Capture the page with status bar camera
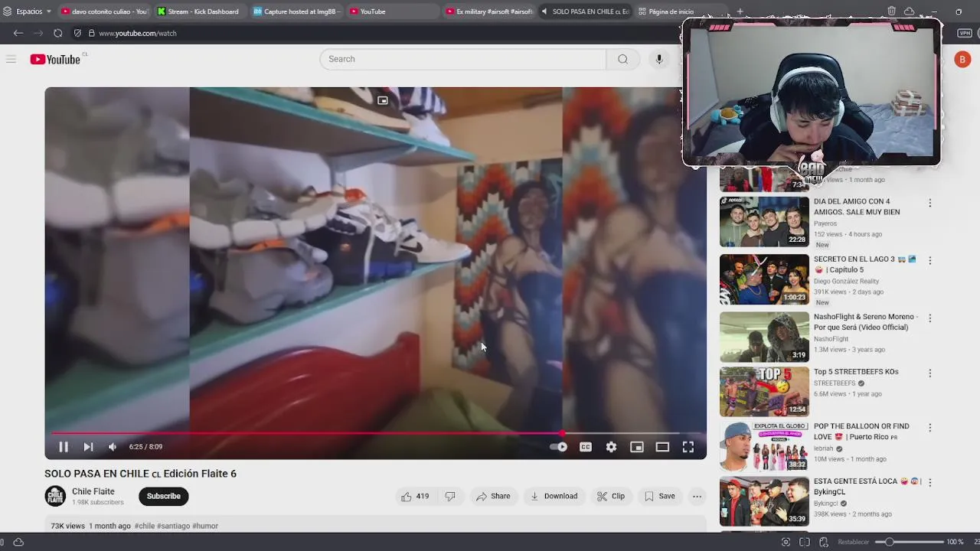980x551 pixels. click(x=786, y=542)
